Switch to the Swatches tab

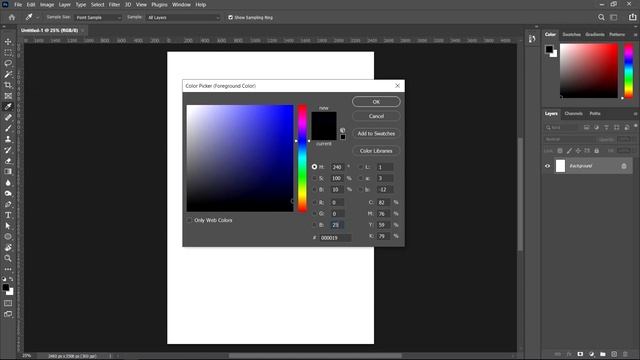pyautogui.click(x=571, y=34)
